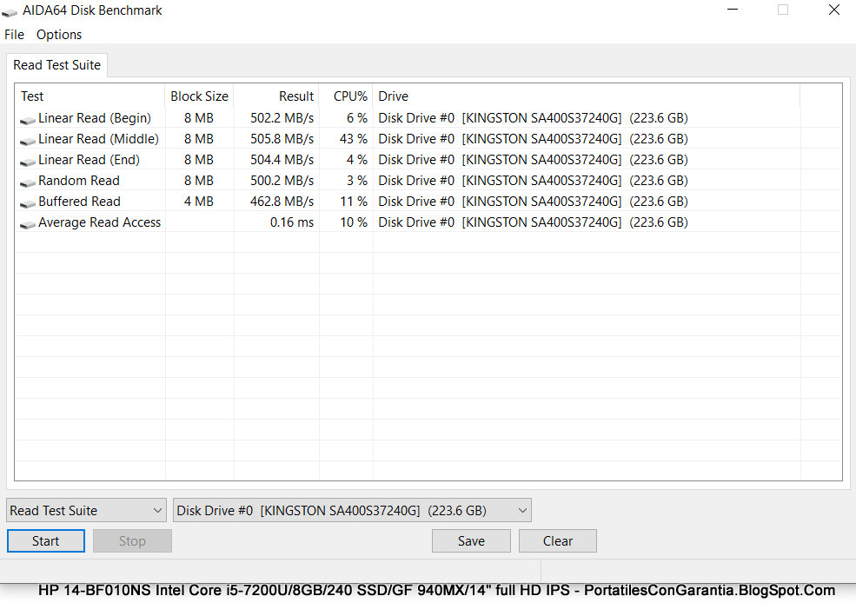
Task: Click the Result column header
Action: [276, 96]
